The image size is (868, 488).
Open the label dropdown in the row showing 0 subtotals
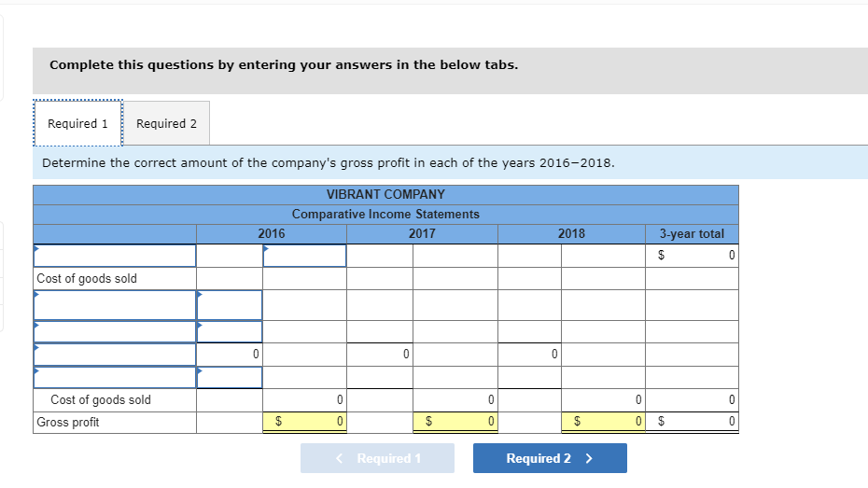pos(115,355)
